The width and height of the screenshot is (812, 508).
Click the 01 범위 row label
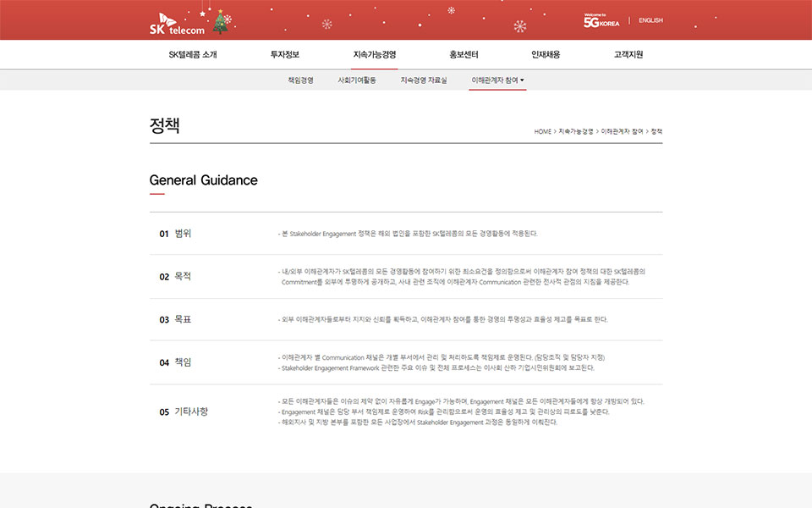(175, 234)
